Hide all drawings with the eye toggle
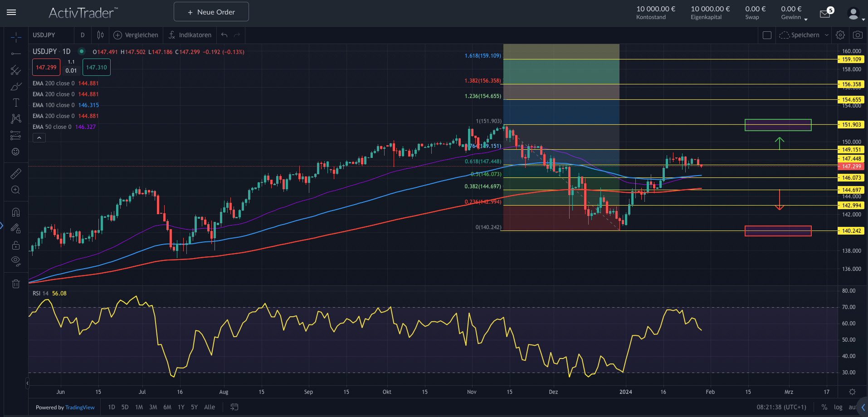The height and width of the screenshot is (417, 868). point(16,261)
